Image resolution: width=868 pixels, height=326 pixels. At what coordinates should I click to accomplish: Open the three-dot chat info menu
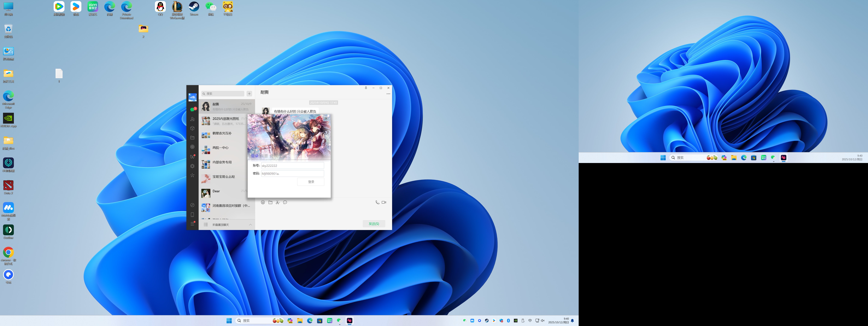(388, 94)
